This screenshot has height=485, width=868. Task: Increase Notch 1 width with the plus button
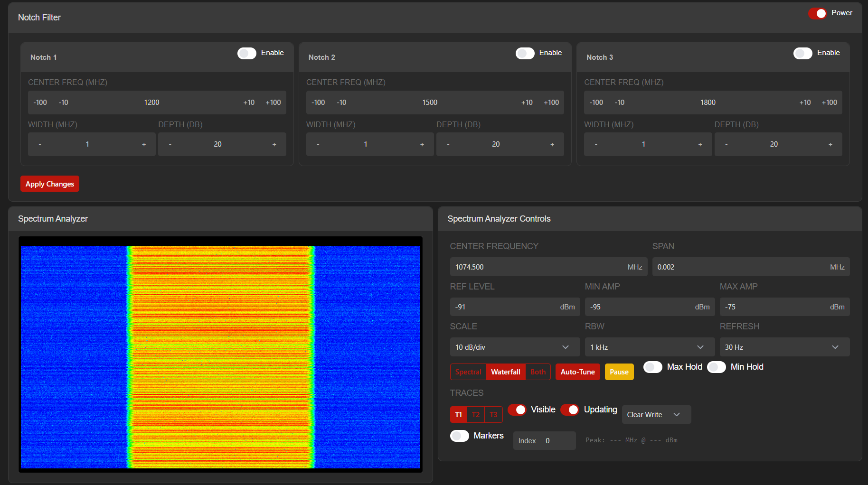click(144, 144)
